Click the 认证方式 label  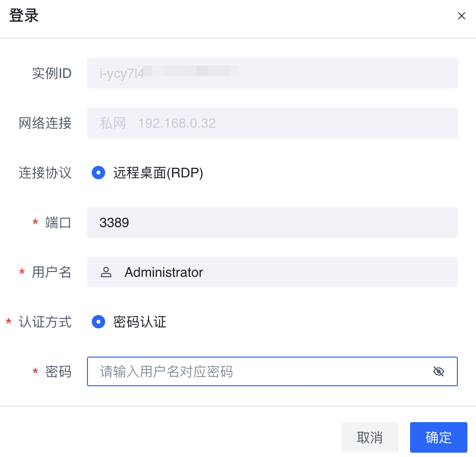click(45, 322)
